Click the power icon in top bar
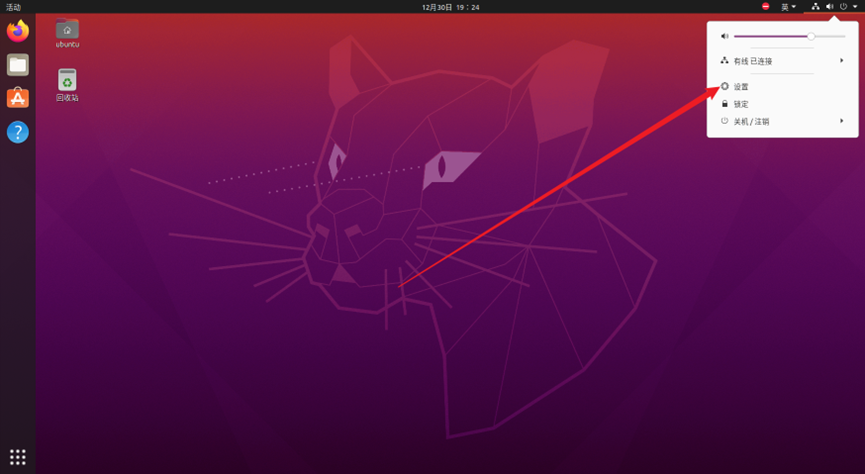Viewport: 865px width, 474px height. [x=843, y=7]
